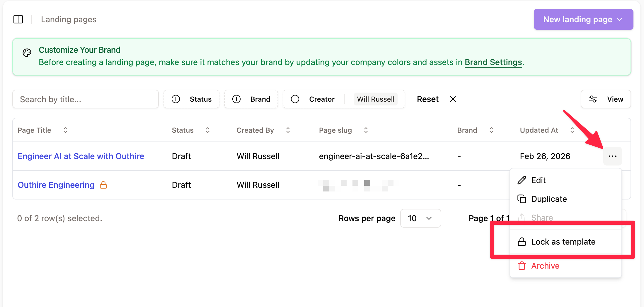The height and width of the screenshot is (307, 644).
Task: Click the Feb 26, 2026 date cell
Action: [x=545, y=156]
